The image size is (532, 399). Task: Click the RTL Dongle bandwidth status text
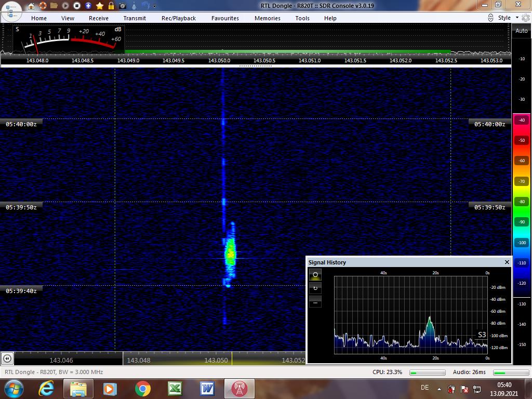click(x=54, y=372)
